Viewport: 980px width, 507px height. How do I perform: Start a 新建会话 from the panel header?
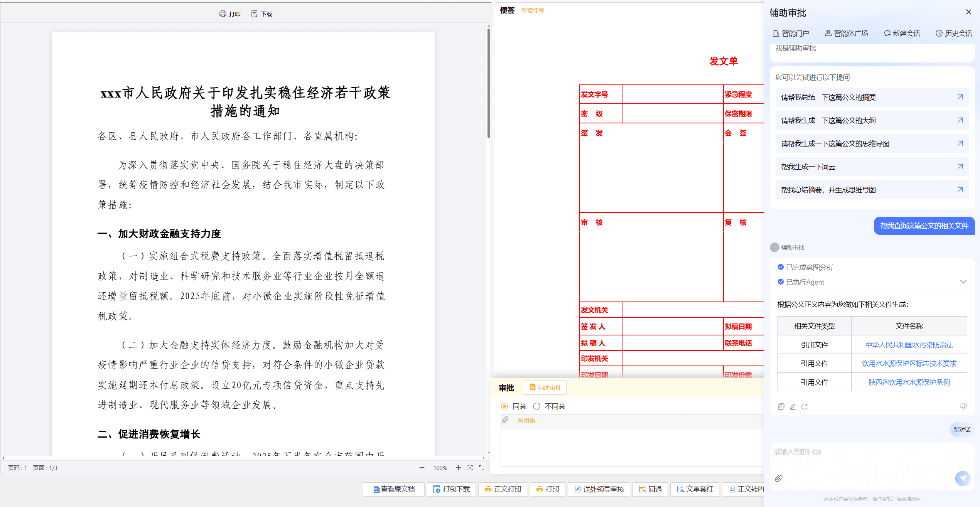pyautogui.click(x=902, y=34)
